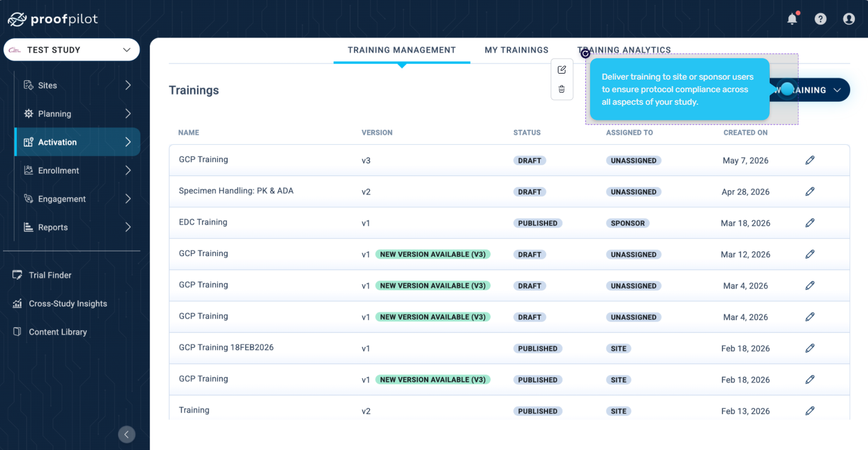
Task: Click the May 7, 2026 date
Action: click(x=746, y=160)
